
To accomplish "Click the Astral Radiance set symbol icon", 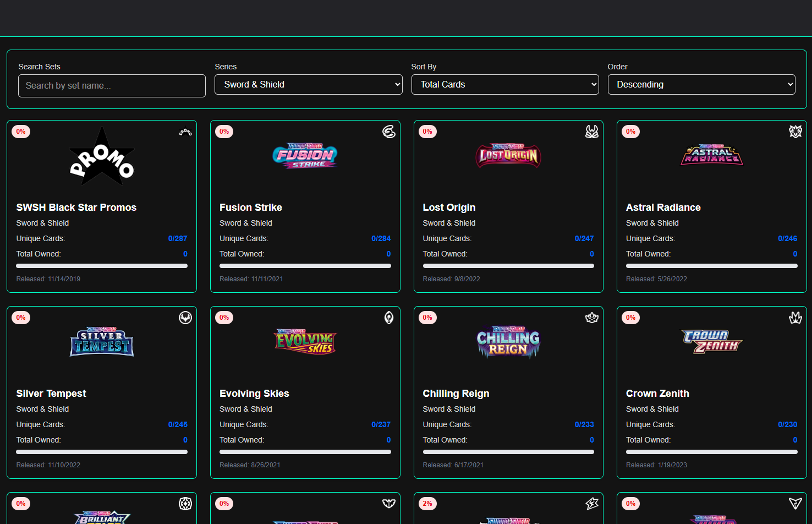I will (795, 132).
